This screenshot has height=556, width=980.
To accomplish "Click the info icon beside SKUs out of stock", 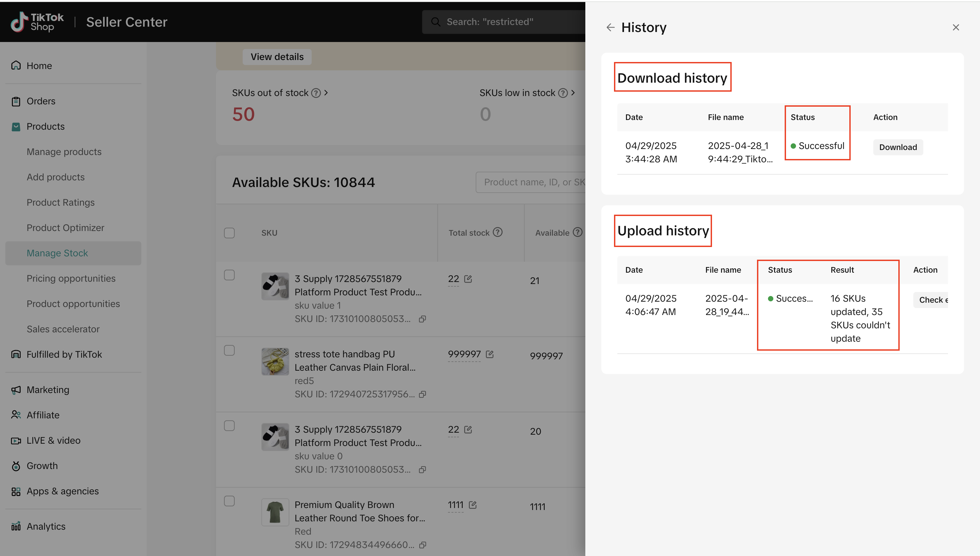I will [316, 93].
